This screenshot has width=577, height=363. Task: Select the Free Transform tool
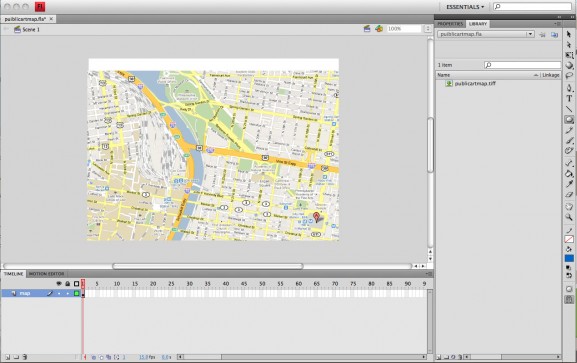569,55
